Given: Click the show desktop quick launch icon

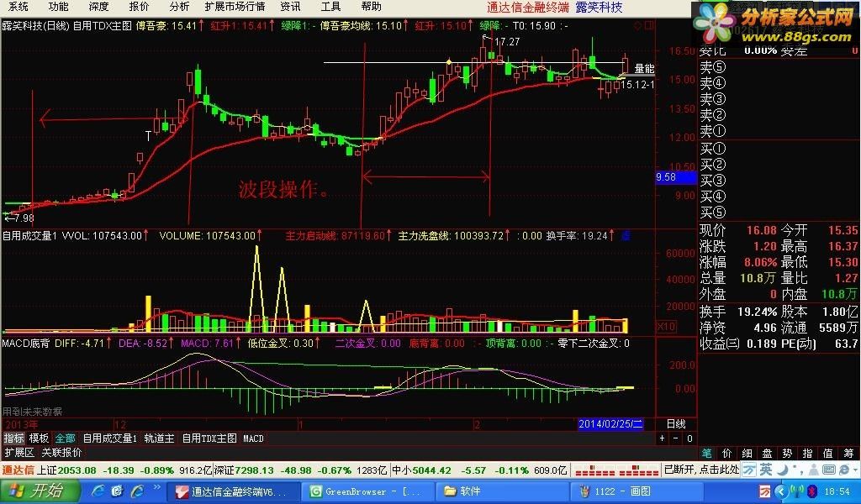Looking at the screenshot, I should [117, 491].
